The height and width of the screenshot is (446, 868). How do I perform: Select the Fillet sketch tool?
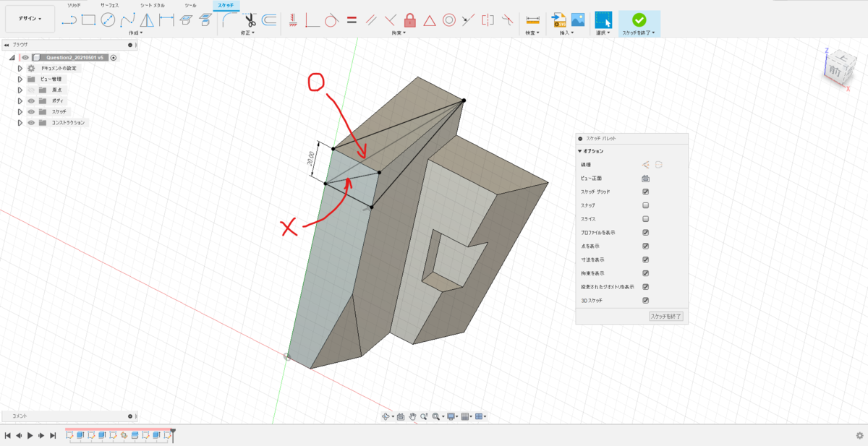(231, 20)
